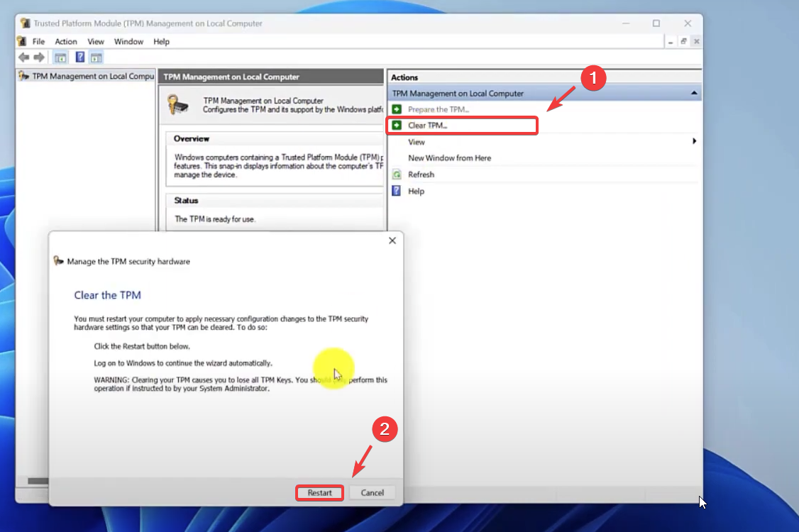Close the Clear the TPM dialog

[x=392, y=240]
